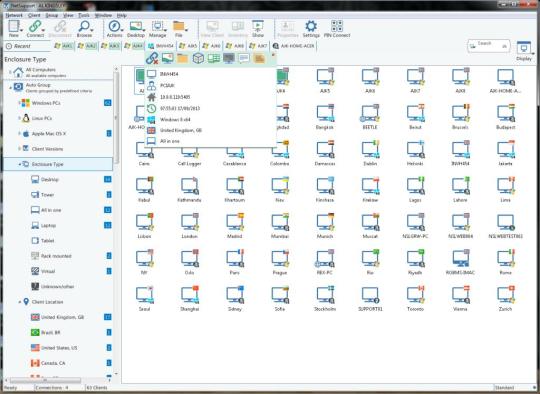The image size is (540, 394).
Task: Select the Desktop enclosure type
Action: tap(50, 179)
